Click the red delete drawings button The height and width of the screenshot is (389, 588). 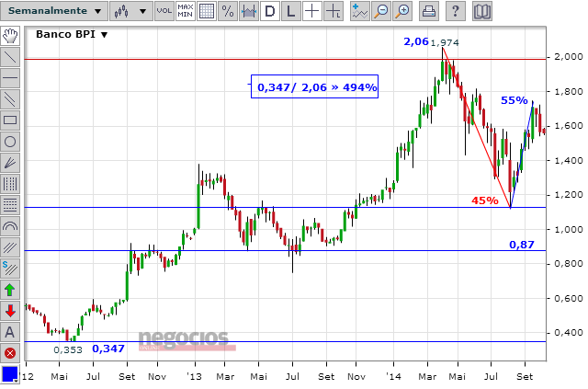(x=10, y=353)
